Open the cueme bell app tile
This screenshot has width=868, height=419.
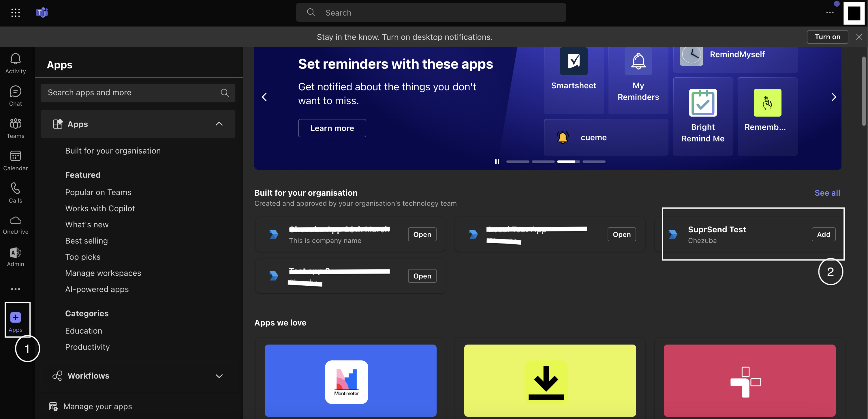(606, 137)
